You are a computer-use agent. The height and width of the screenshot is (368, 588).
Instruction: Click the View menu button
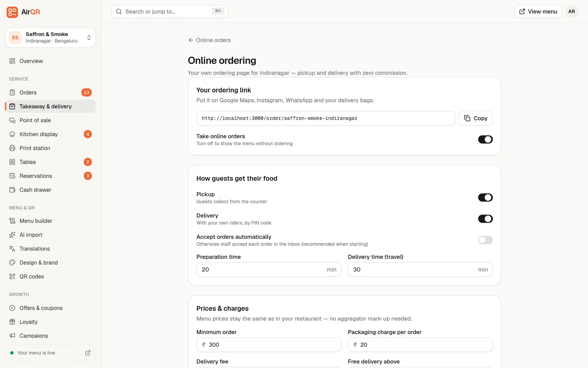click(538, 11)
